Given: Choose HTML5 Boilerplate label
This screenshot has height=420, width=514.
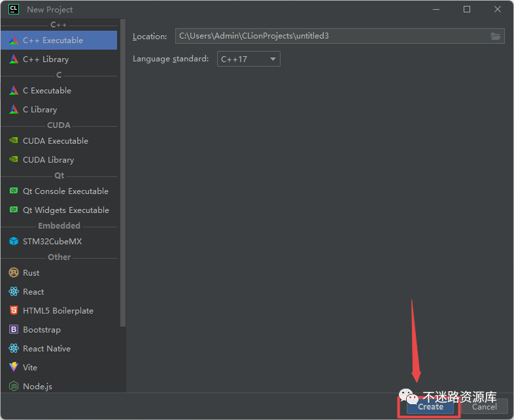Looking at the screenshot, I should coord(58,311).
